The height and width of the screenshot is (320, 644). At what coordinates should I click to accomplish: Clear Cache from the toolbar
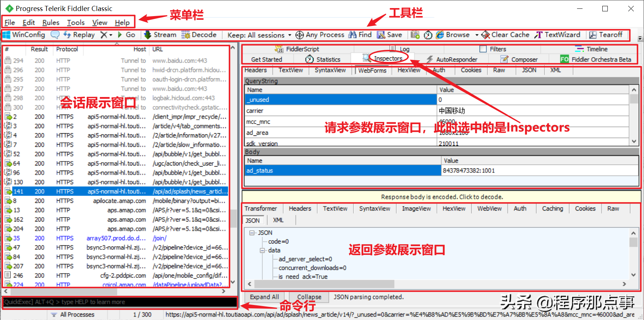tap(505, 35)
